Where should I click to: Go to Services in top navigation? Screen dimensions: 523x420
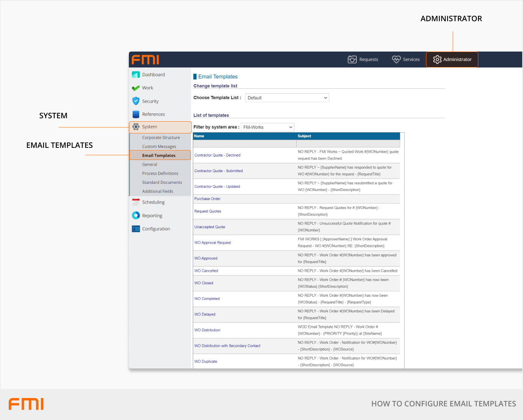point(406,60)
